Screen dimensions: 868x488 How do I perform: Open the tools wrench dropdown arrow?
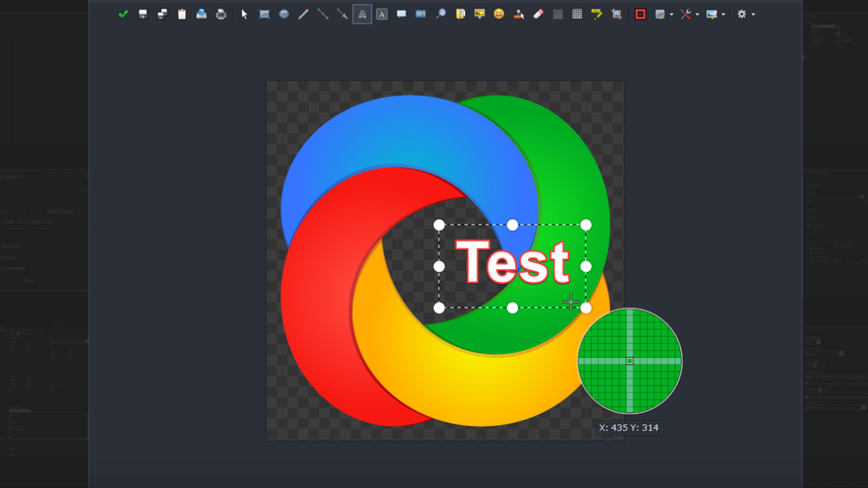pyautogui.click(x=698, y=14)
